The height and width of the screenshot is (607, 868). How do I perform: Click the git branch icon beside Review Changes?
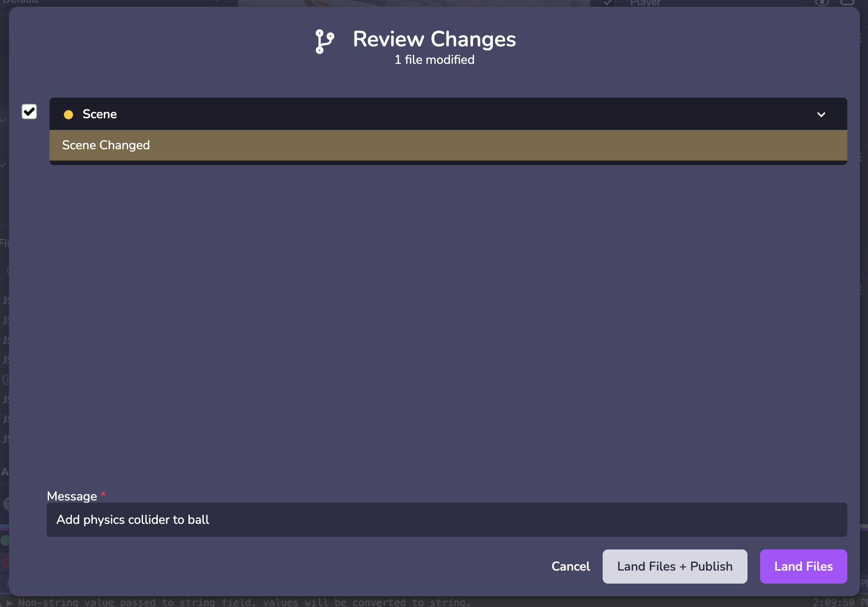tap(324, 41)
